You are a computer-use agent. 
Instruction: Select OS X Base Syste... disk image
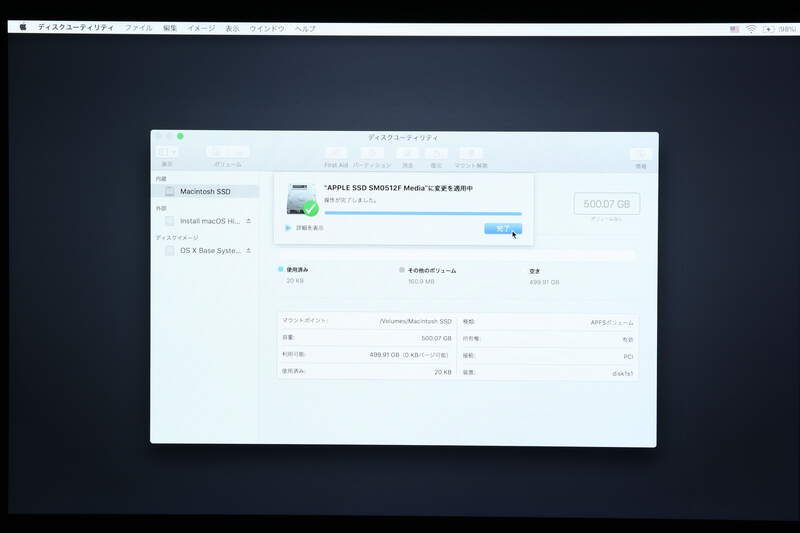206,250
